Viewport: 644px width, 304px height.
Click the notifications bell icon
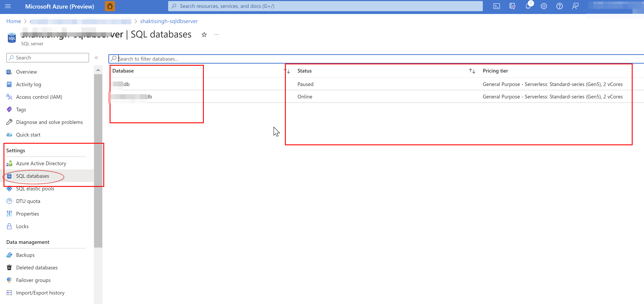pos(528,6)
